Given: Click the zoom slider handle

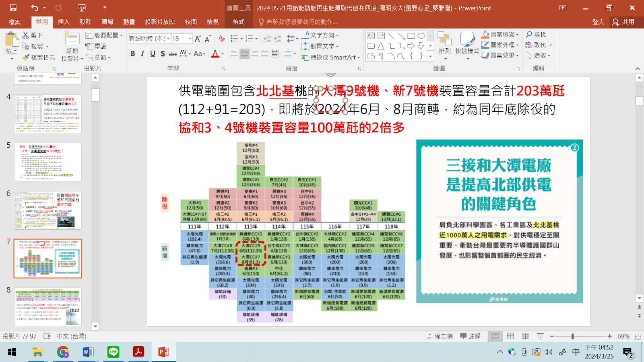Looking at the screenshot, I should [572, 336].
